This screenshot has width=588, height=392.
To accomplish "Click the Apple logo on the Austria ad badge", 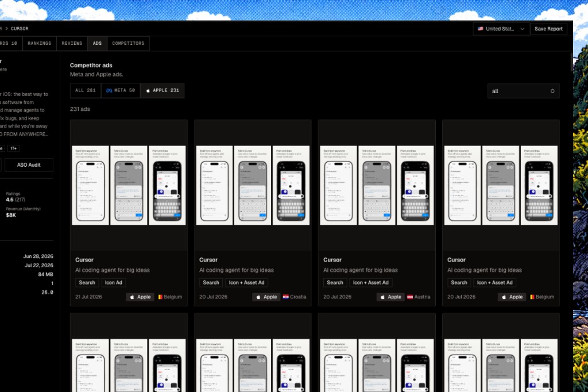I will pyautogui.click(x=382, y=297).
